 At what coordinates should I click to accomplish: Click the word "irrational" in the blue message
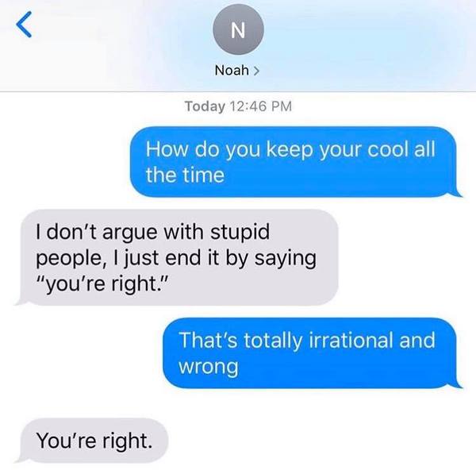351,340
